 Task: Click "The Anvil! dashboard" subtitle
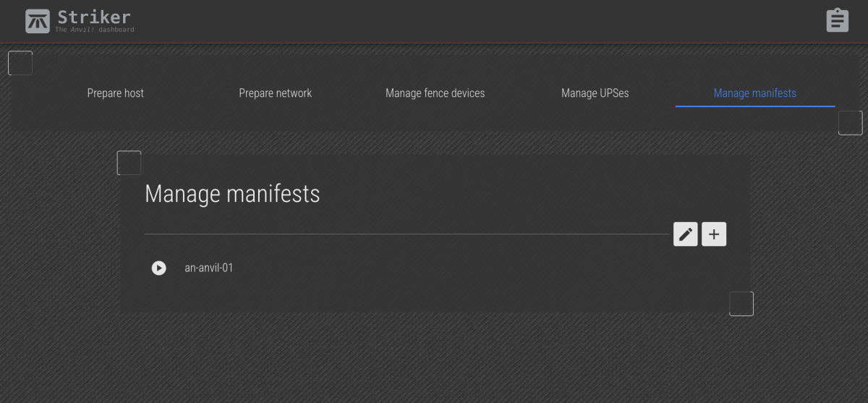click(95, 30)
